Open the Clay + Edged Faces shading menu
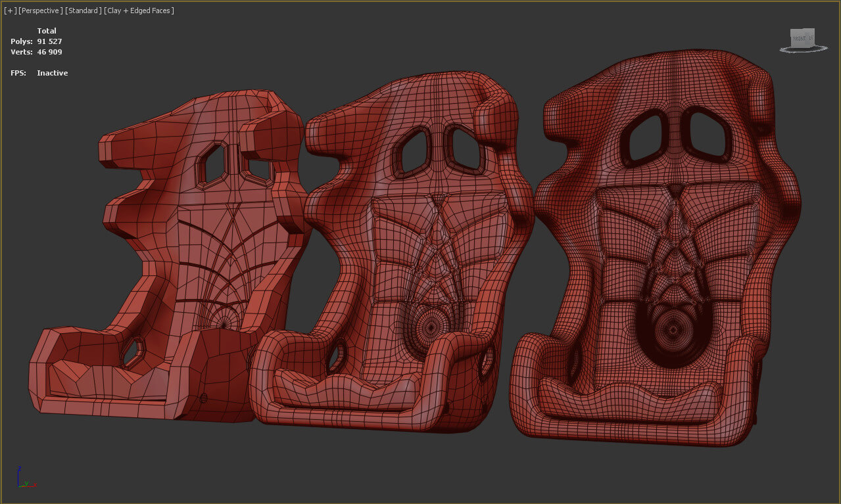 139,11
